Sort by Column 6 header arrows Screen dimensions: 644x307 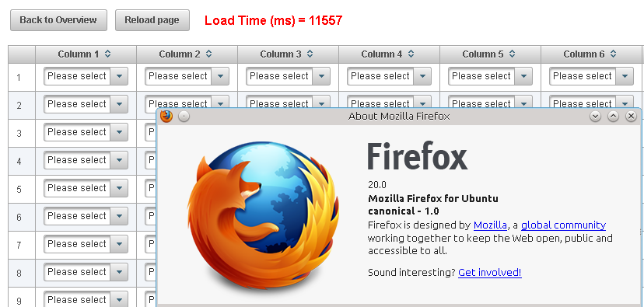tap(613, 54)
